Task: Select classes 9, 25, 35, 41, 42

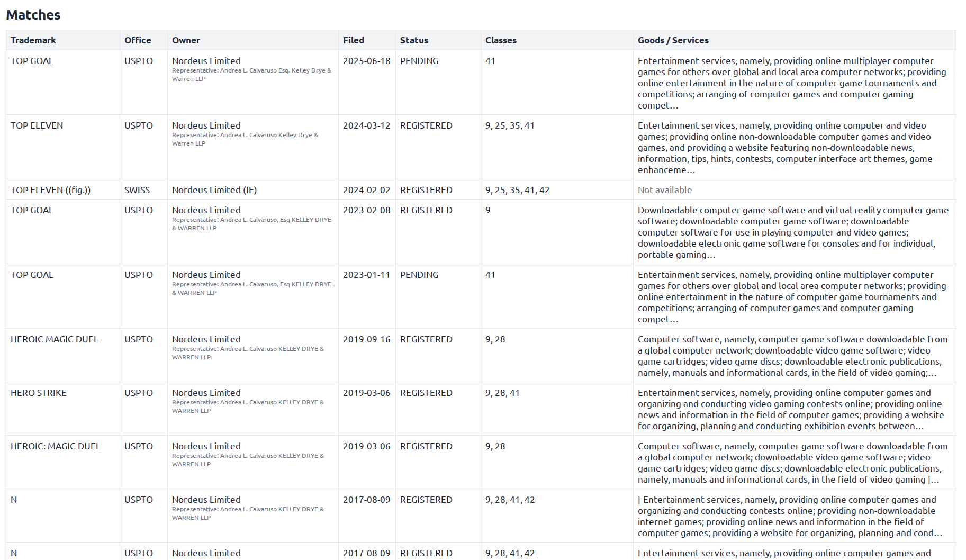Action: [x=517, y=190]
